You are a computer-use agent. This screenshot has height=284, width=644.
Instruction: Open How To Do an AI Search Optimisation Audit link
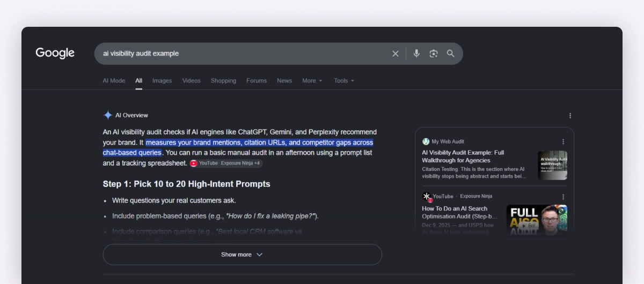(460, 212)
